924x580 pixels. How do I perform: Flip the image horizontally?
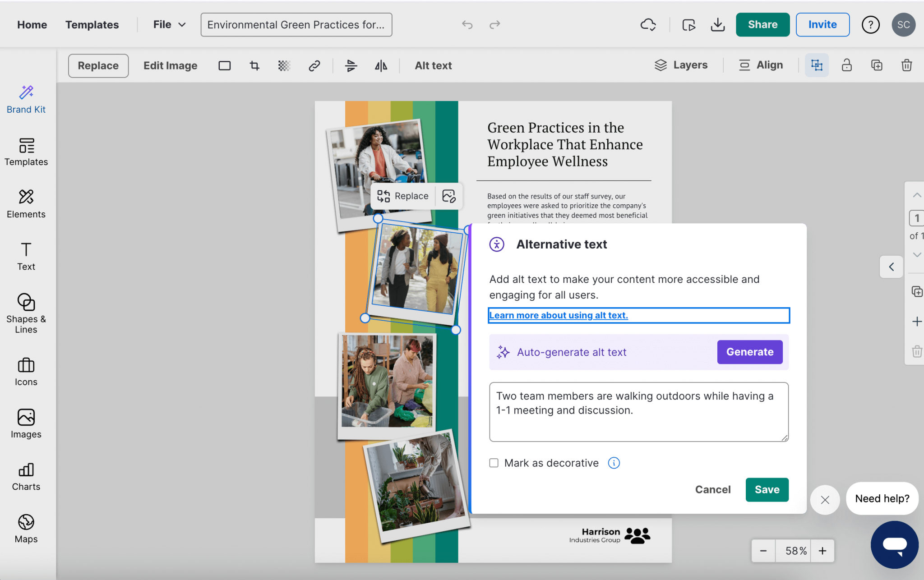pyautogui.click(x=381, y=65)
